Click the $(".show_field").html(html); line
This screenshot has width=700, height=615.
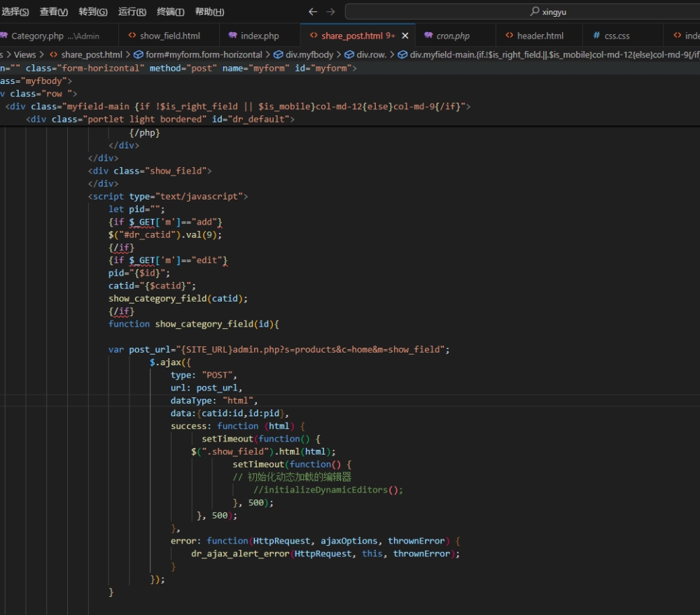click(x=263, y=452)
